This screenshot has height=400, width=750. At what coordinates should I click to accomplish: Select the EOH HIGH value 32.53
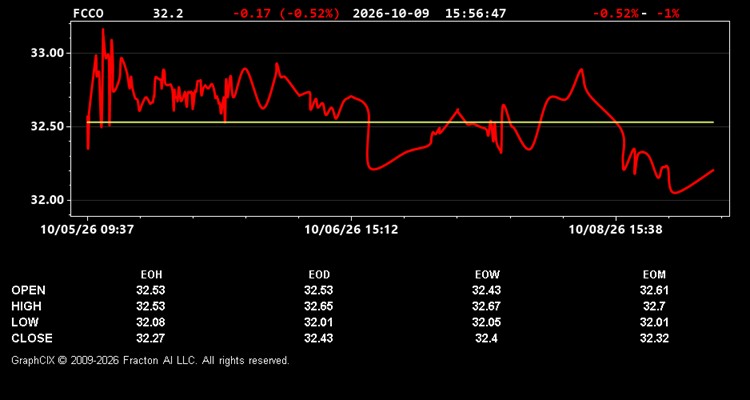[x=151, y=306]
